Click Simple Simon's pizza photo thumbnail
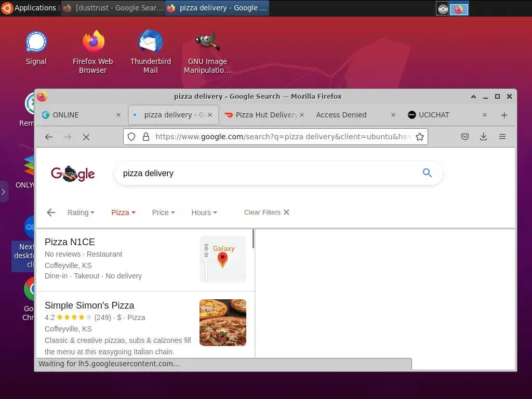The height and width of the screenshot is (399, 532). click(222, 323)
